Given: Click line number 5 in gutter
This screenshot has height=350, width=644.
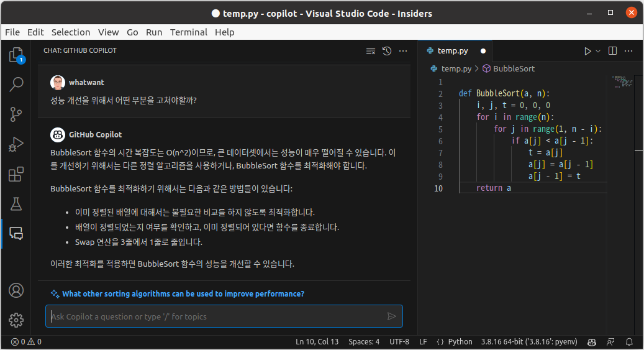Looking at the screenshot, I should pyautogui.click(x=440, y=129).
